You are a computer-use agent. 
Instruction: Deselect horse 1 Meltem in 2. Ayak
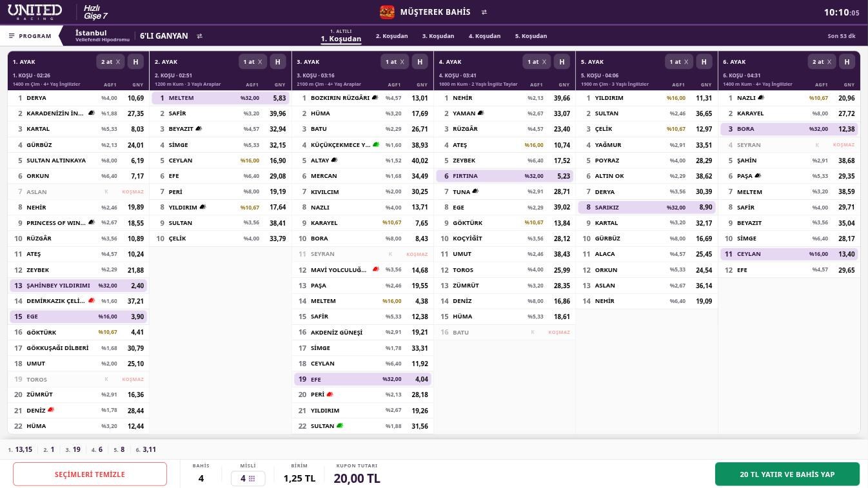221,98
